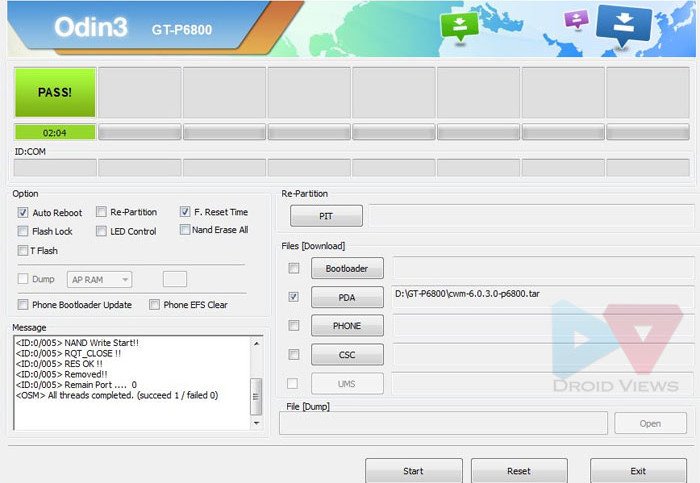This screenshot has height=483, width=700.
Task: Click the Bootloader file path field
Action: (x=543, y=268)
